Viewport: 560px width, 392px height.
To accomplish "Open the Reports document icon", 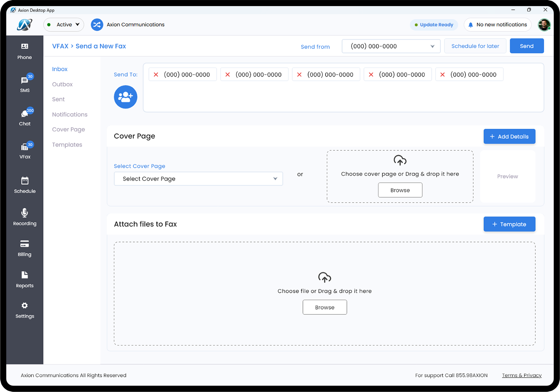I will [25, 275].
